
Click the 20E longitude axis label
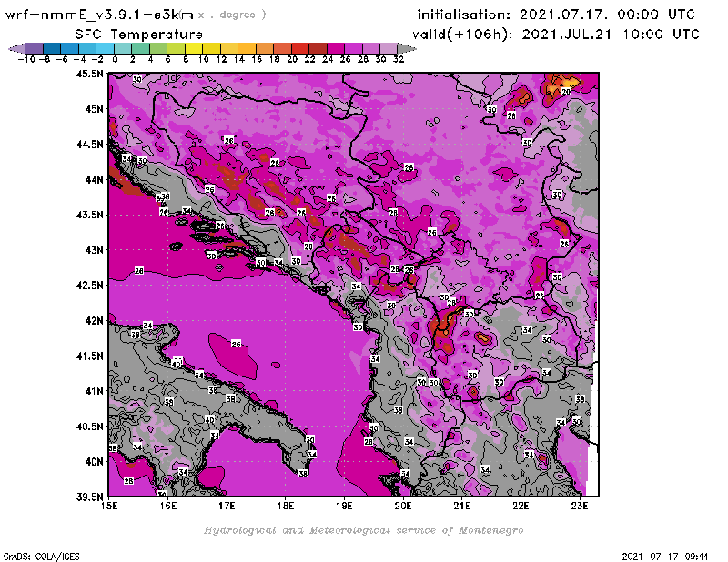coord(403,506)
